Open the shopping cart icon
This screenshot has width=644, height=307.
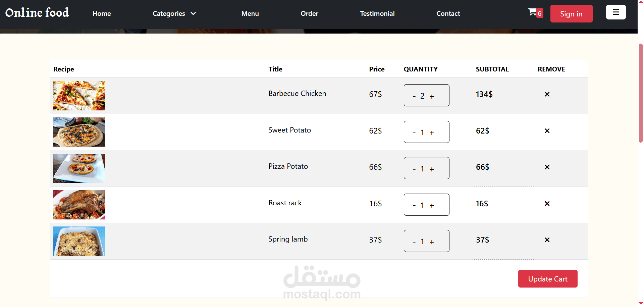(533, 12)
